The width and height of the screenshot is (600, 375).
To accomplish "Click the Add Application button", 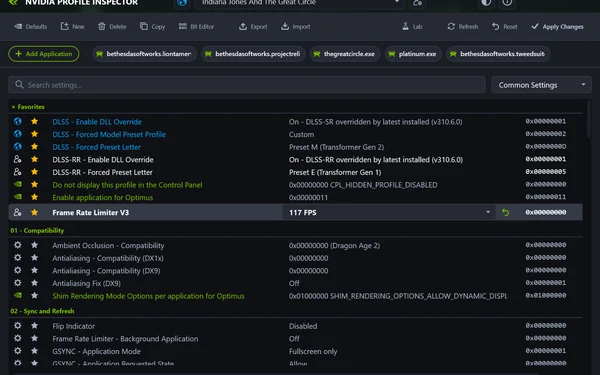I will (44, 54).
